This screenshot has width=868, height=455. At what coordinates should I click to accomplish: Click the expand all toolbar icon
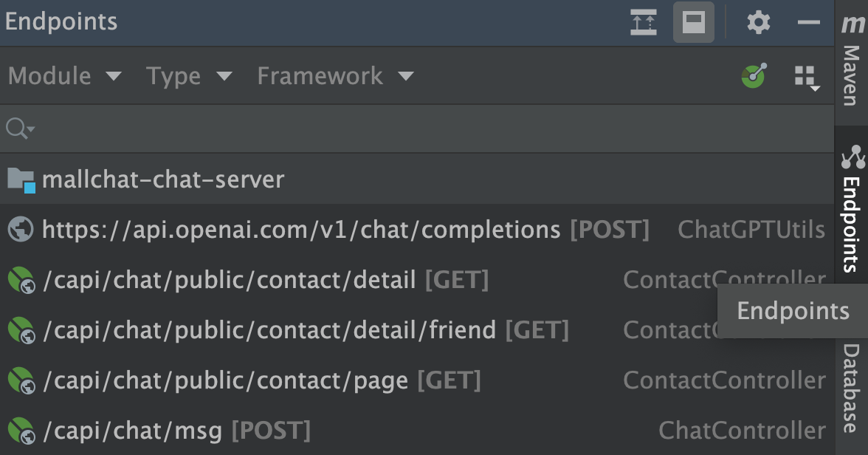tap(643, 23)
